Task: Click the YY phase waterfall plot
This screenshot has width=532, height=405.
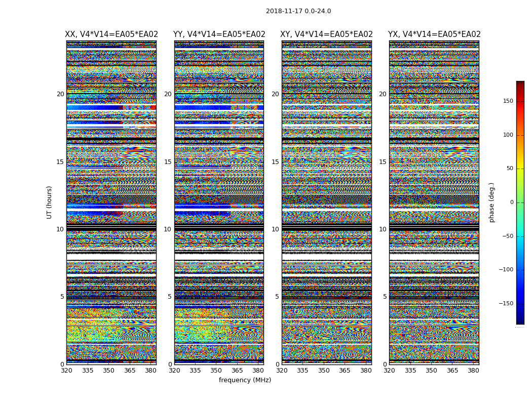Action: pos(219,202)
